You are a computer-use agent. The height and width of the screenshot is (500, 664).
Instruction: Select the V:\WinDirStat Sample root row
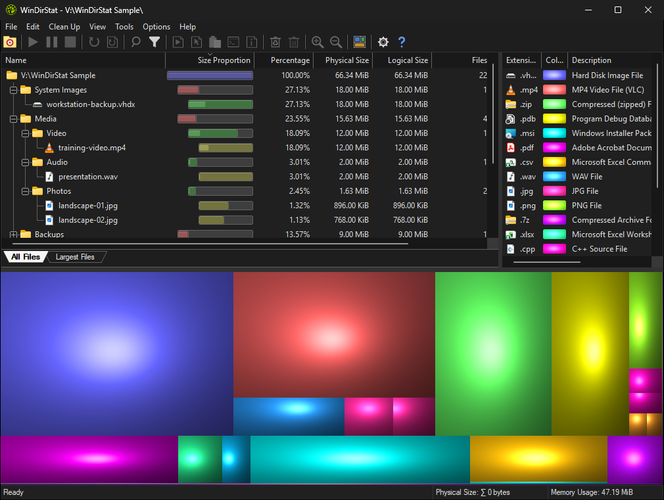tap(246, 75)
